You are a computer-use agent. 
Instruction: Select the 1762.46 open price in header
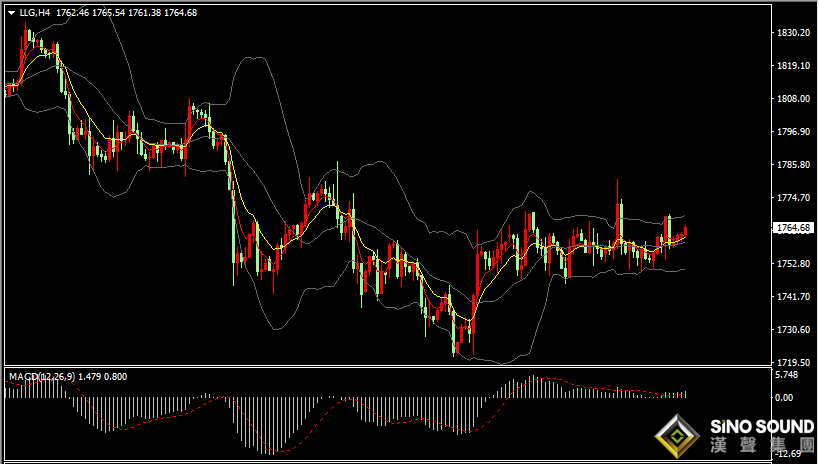tap(73, 13)
